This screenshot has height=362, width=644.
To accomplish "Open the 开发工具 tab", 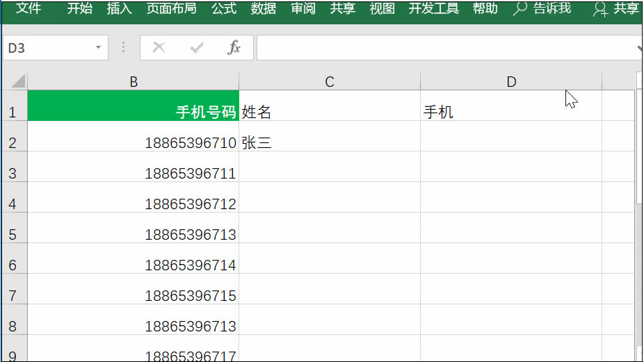I will tap(434, 8).
